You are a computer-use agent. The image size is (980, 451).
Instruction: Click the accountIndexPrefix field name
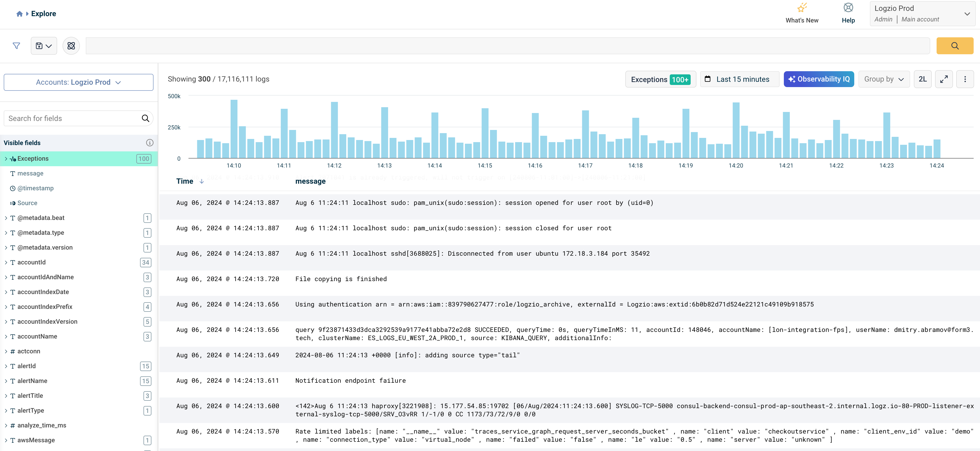point(45,307)
